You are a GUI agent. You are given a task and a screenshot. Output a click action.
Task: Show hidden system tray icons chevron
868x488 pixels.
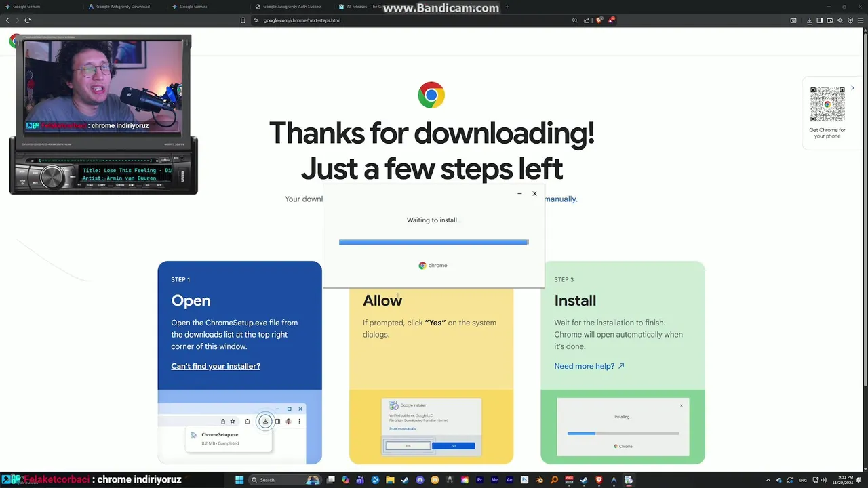768,480
